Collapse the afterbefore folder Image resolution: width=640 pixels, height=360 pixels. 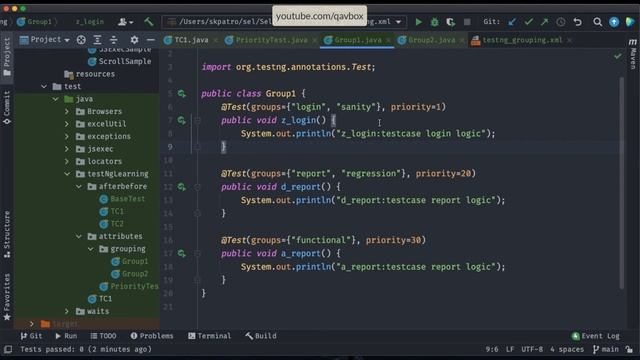pos(79,187)
